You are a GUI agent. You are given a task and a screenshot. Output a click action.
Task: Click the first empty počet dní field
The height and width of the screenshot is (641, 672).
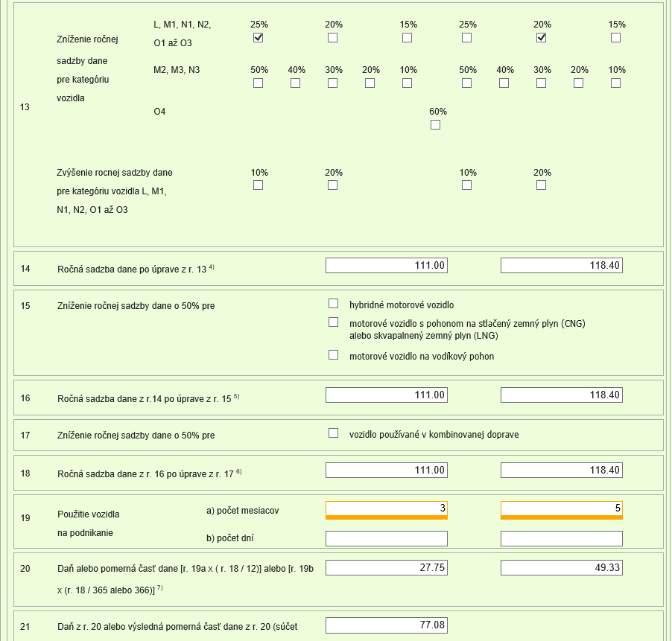coord(387,539)
